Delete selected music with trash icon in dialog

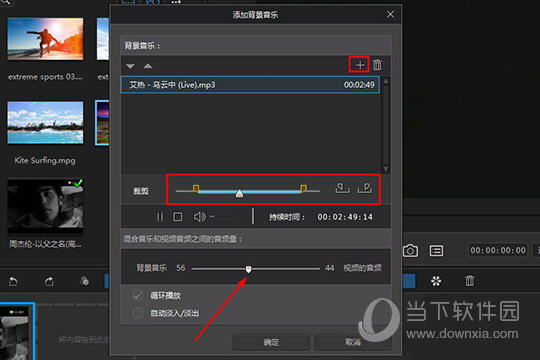(x=377, y=65)
